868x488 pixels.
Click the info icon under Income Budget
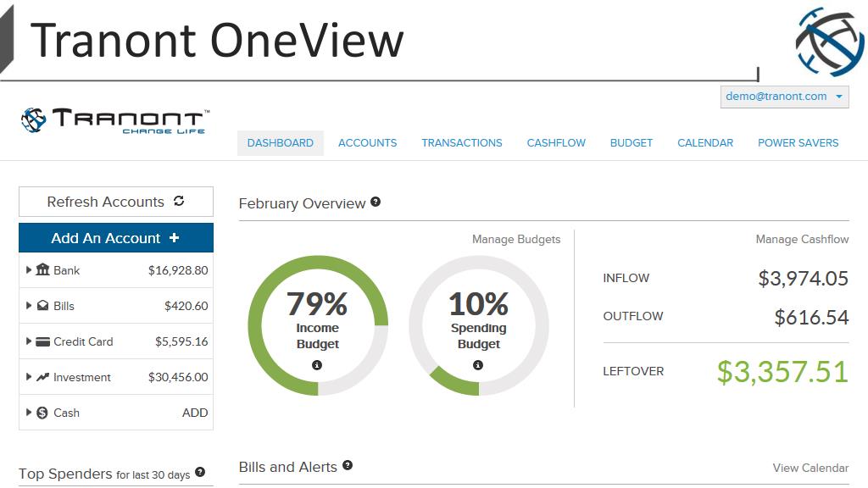317,364
